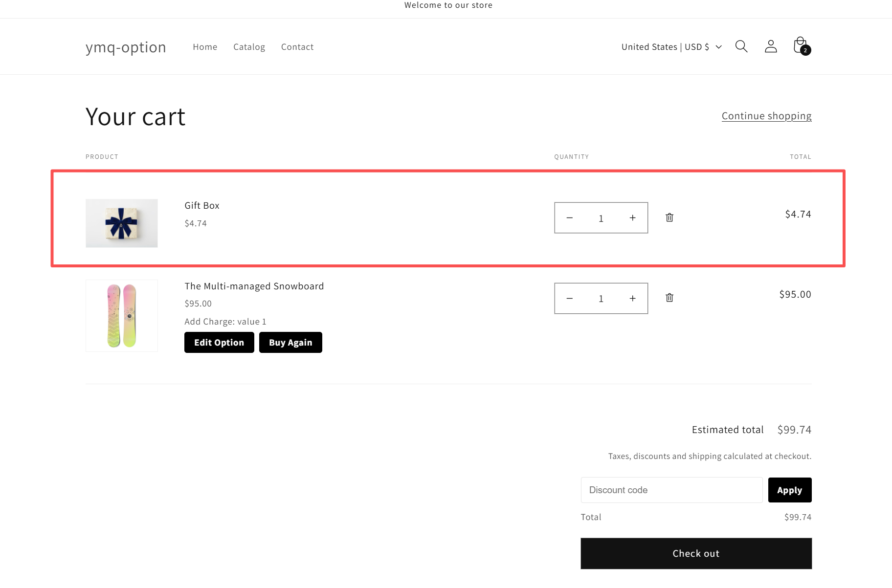The width and height of the screenshot is (892, 588).
Task: Focus the Discount code input field
Action: pyautogui.click(x=671, y=490)
